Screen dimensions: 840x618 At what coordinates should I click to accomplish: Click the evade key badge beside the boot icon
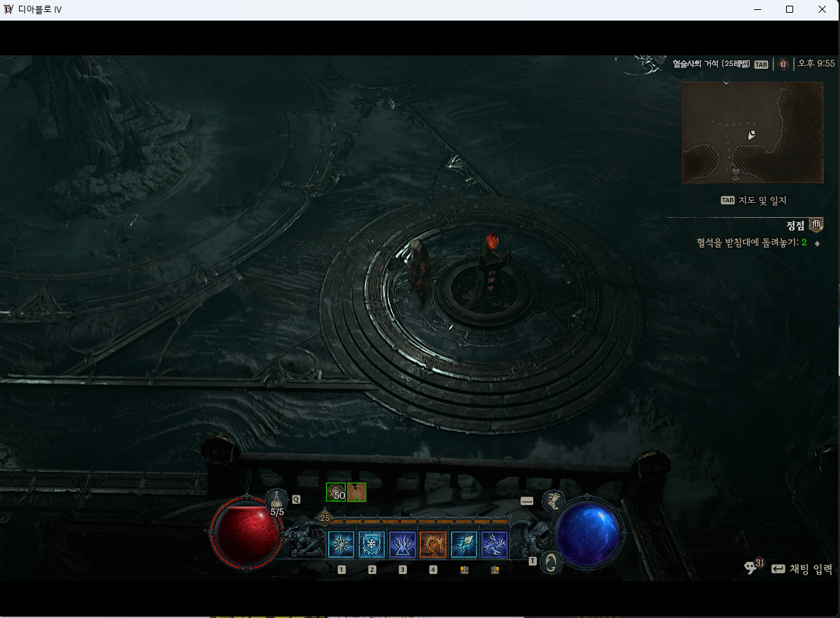pyautogui.click(x=527, y=501)
